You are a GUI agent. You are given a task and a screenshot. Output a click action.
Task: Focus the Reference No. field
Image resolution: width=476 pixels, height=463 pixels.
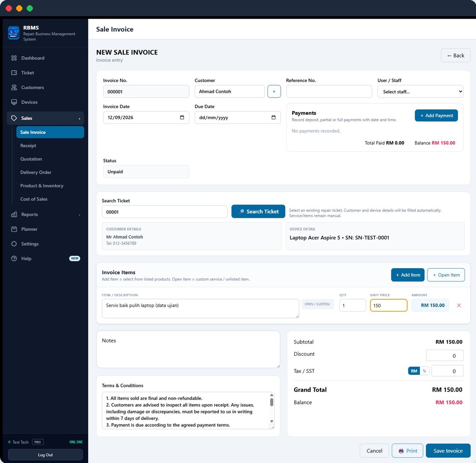click(x=329, y=91)
